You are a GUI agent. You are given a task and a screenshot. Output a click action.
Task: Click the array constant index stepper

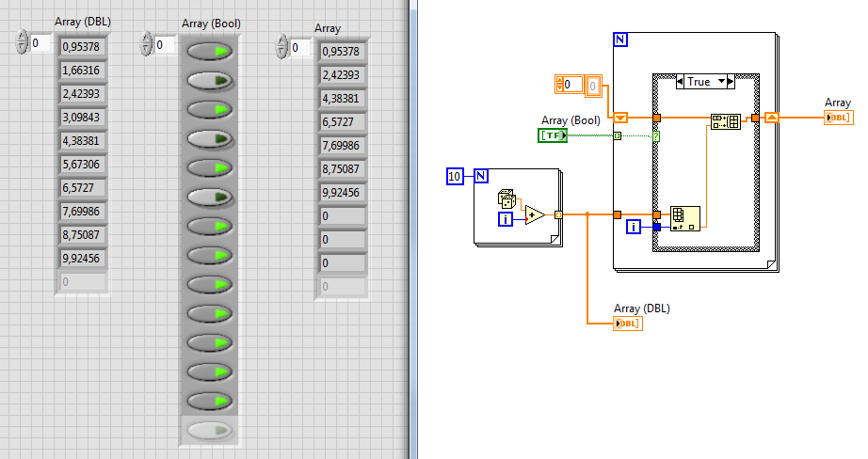click(x=558, y=85)
